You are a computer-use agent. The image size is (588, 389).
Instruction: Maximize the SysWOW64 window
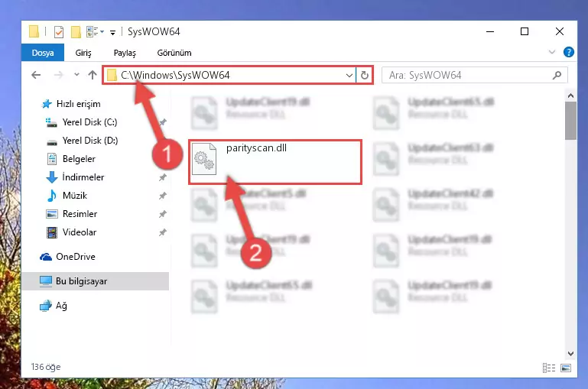[525, 32]
